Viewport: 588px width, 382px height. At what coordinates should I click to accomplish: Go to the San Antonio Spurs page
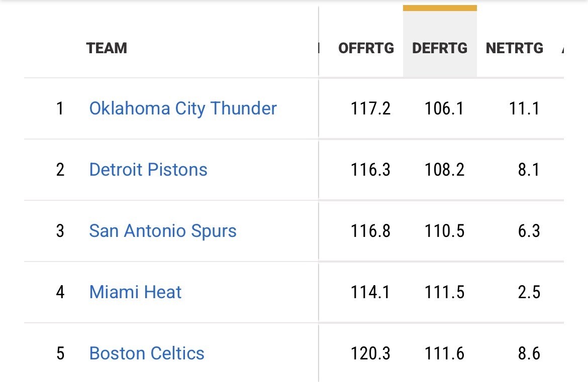pos(163,231)
